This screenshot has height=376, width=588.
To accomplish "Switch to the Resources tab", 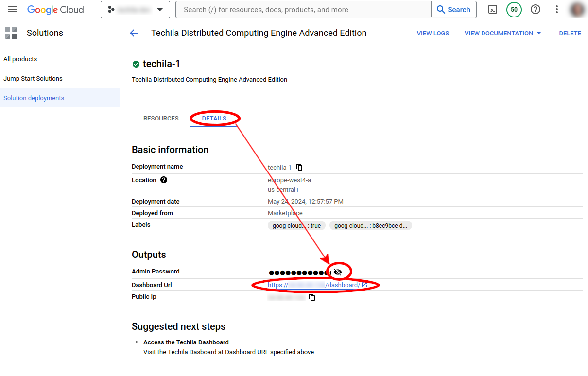I will click(161, 119).
